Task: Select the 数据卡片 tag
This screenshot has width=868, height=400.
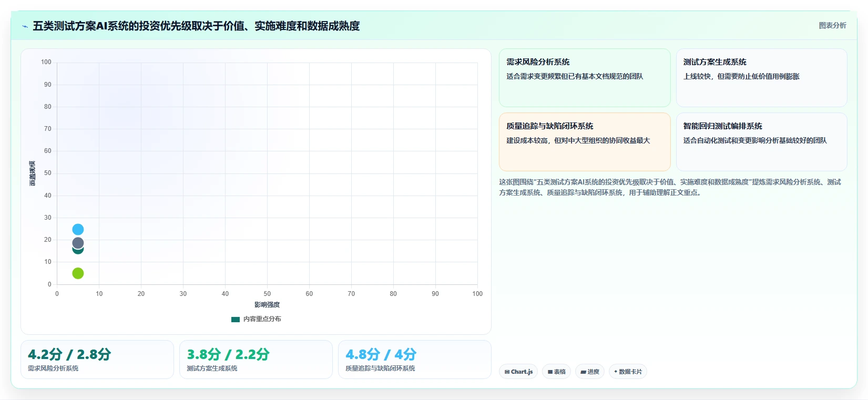Action: tap(628, 372)
